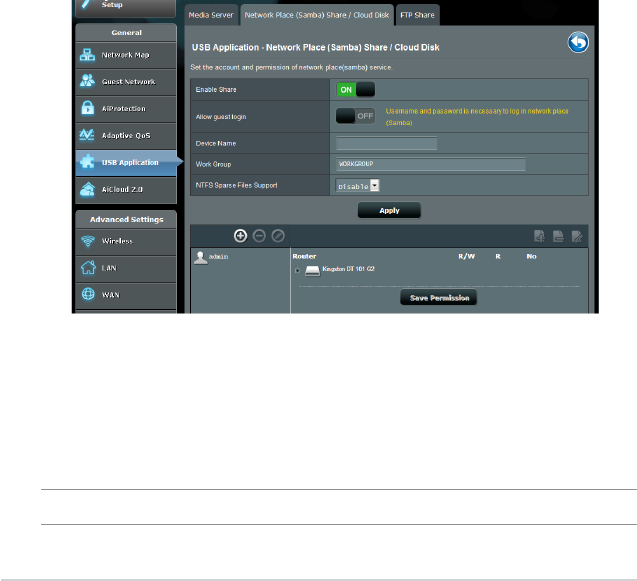
Task: Click the Apply button
Action: pos(389,210)
